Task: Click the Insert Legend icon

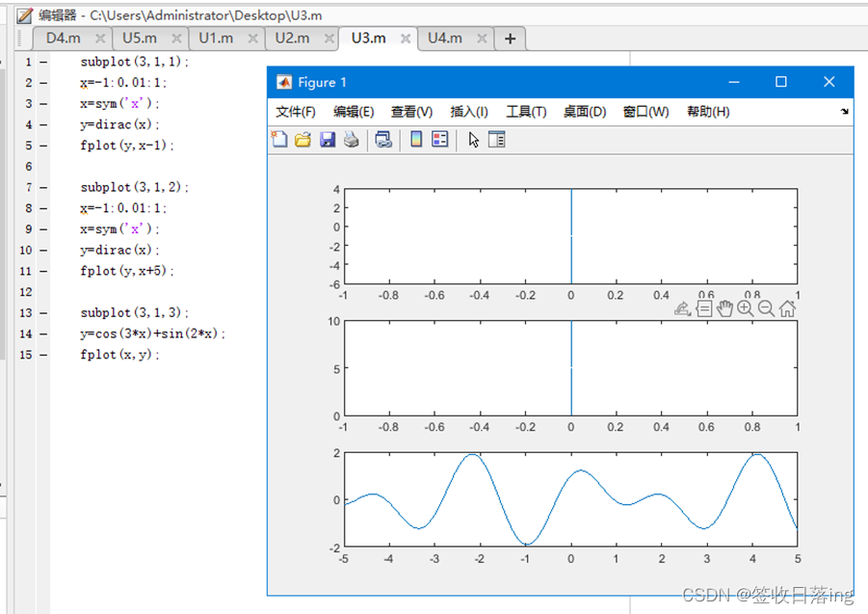Action: pos(440,140)
